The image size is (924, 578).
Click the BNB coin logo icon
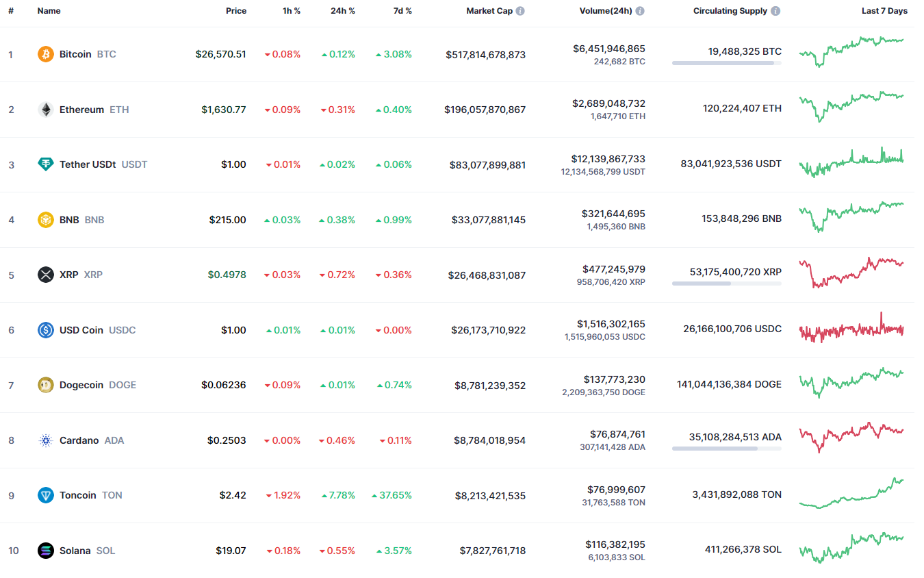tap(46, 220)
